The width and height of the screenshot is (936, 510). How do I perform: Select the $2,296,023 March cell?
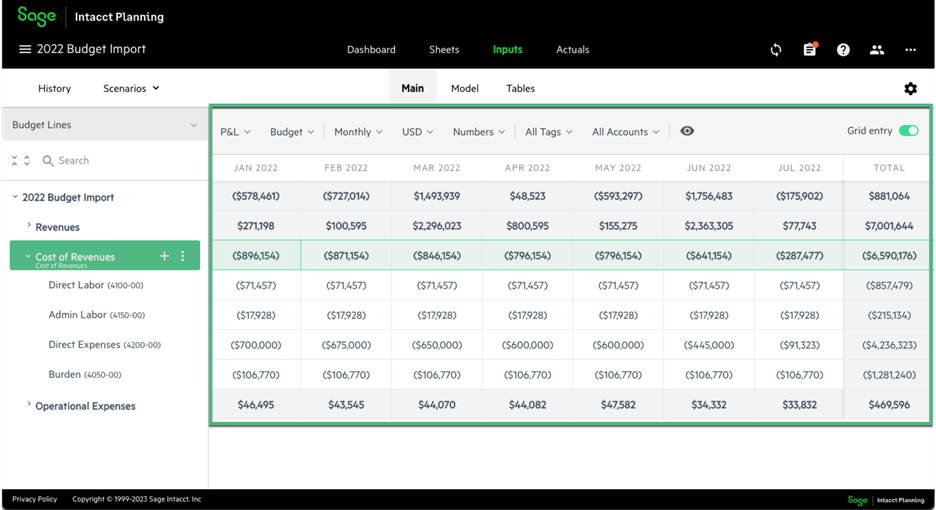pyautogui.click(x=437, y=226)
